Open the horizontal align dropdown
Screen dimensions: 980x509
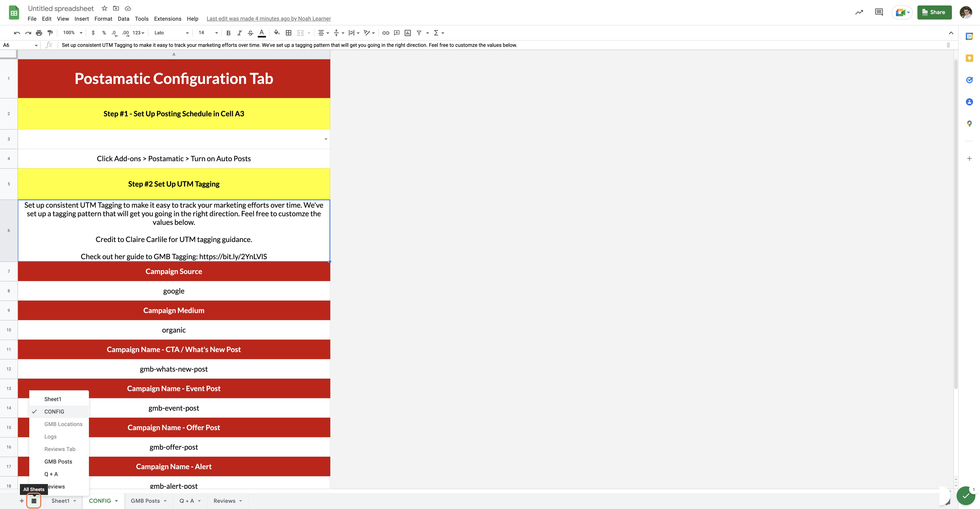(323, 33)
